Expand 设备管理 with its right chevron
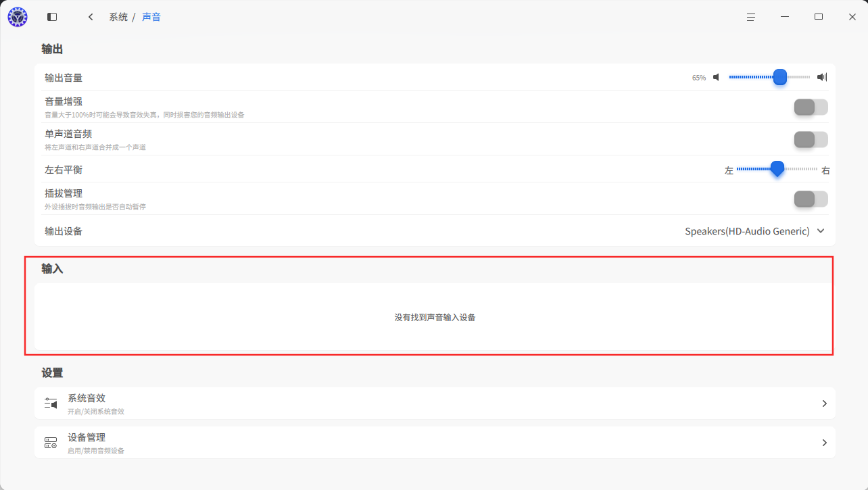 (x=824, y=443)
